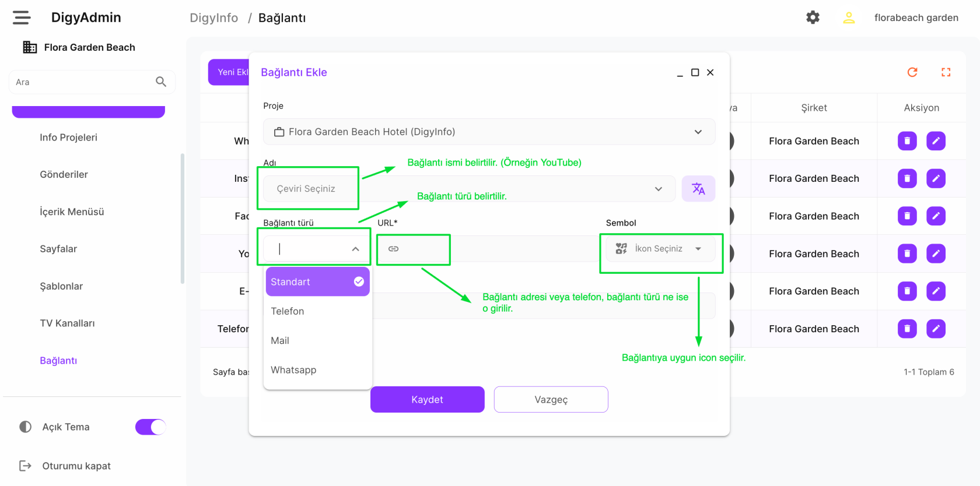Viewport: 980px width, 486px height.
Task: Choose Whatsapp as the connection type
Action: [293, 370]
